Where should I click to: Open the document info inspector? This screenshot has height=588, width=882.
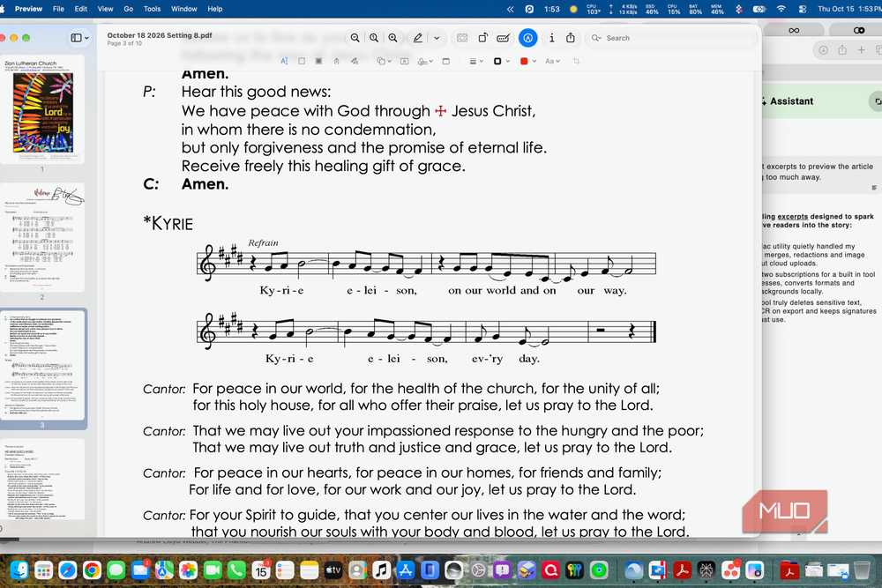[x=552, y=38]
